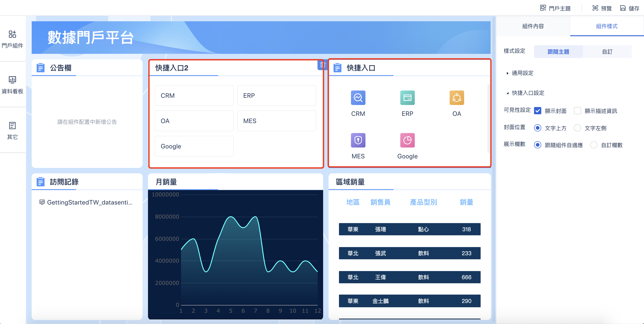644x324 pixels.
Task: Click the dashboard icon beside GettingStartedTW entry
Action: (x=42, y=202)
